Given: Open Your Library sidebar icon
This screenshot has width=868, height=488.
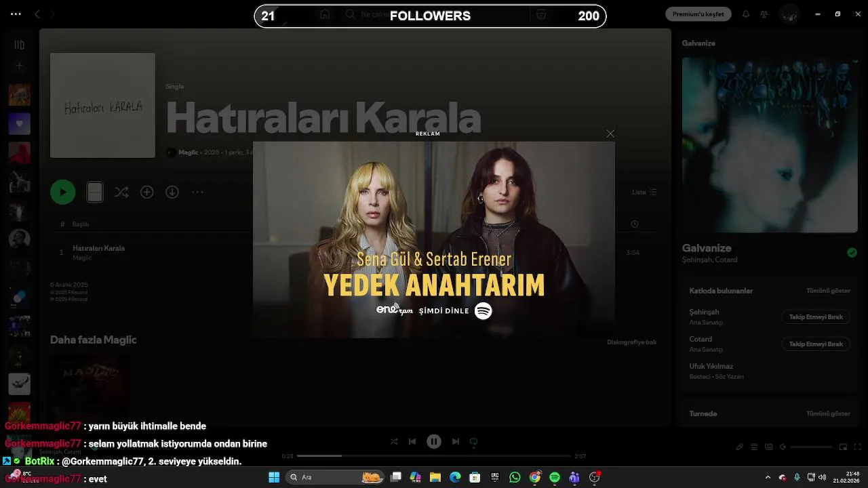Looking at the screenshot, I should (x=20, y=45).
